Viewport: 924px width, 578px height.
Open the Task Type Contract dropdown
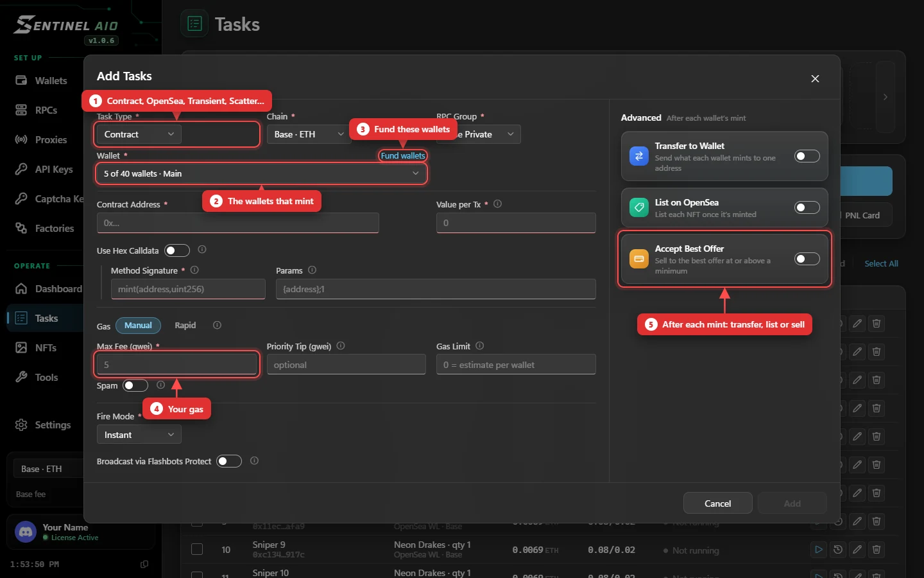(x=139, y=134)
